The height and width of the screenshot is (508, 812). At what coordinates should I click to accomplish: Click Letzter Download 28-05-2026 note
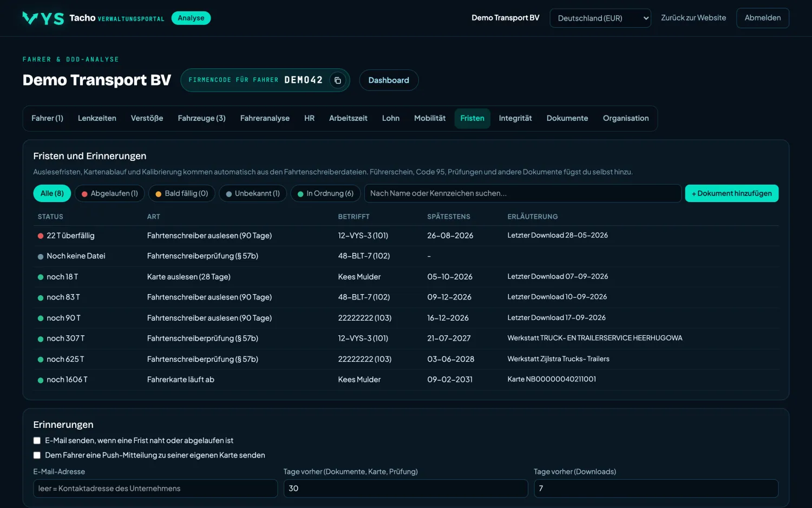558,235
